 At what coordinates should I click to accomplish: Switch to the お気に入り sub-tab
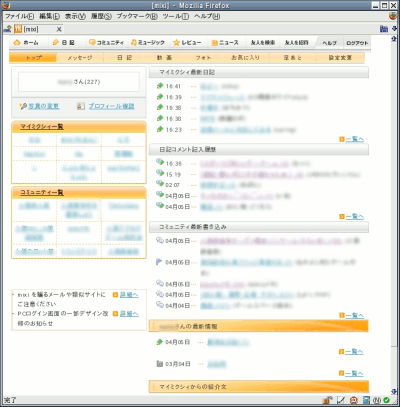point(246,58)
